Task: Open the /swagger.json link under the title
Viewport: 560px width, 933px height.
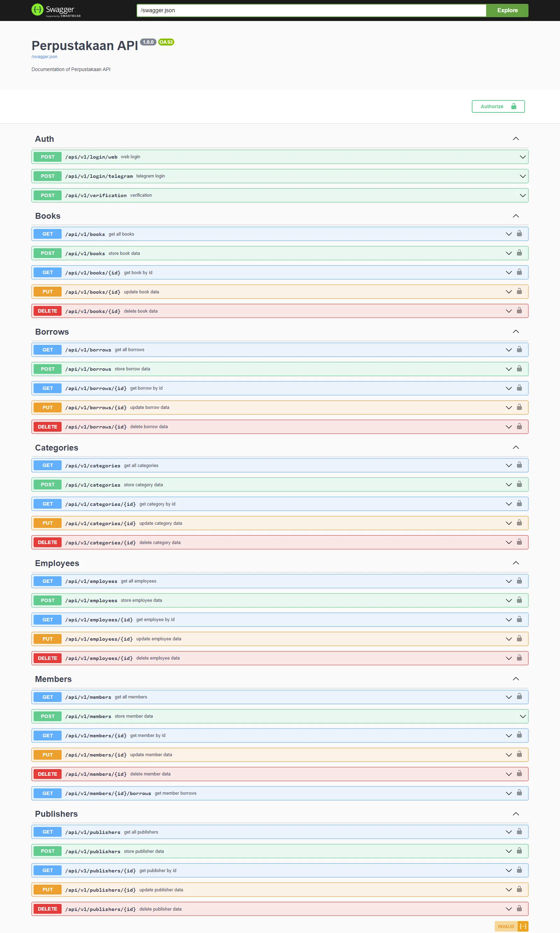Action: [x=44, y=57]
